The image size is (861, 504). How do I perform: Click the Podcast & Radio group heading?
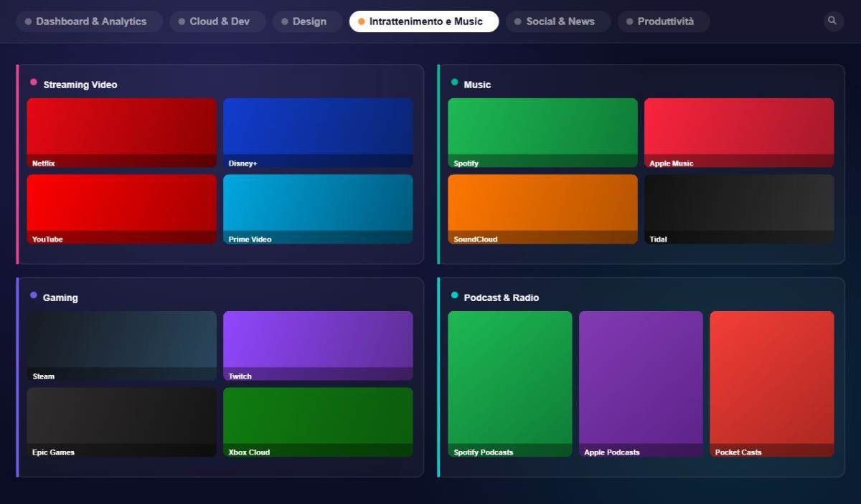pos(502,298)
